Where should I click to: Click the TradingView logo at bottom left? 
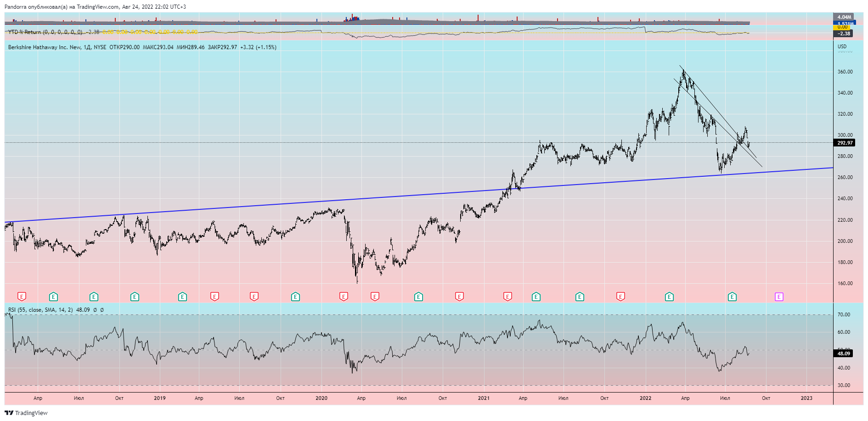pos(26,413)
